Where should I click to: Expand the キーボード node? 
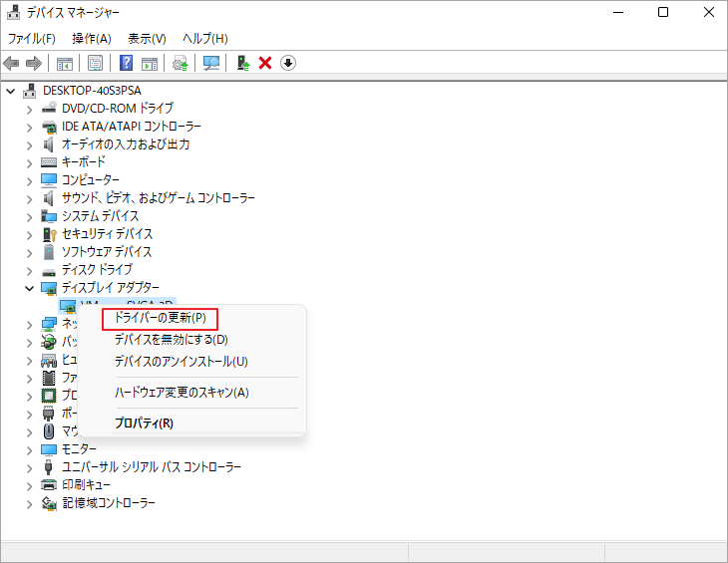click(x=30, y=163)
